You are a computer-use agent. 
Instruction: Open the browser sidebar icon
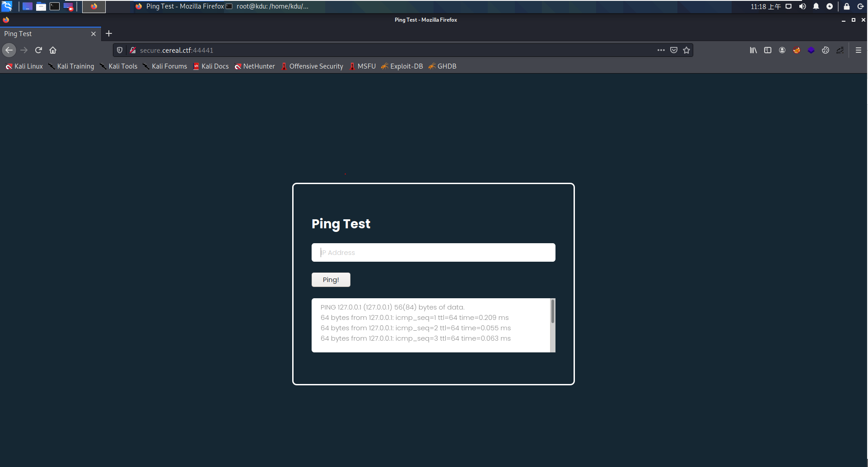(768, 50)
